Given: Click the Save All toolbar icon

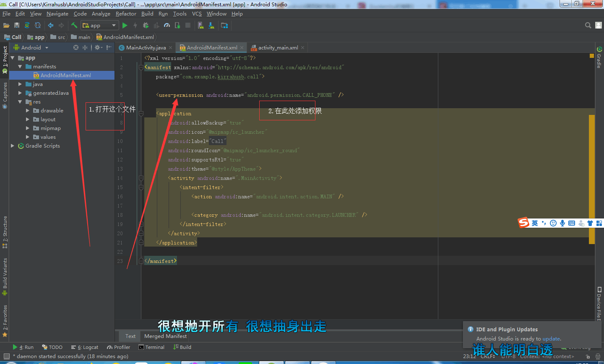Looking at the screenshot, I should (x=17, y=26).
